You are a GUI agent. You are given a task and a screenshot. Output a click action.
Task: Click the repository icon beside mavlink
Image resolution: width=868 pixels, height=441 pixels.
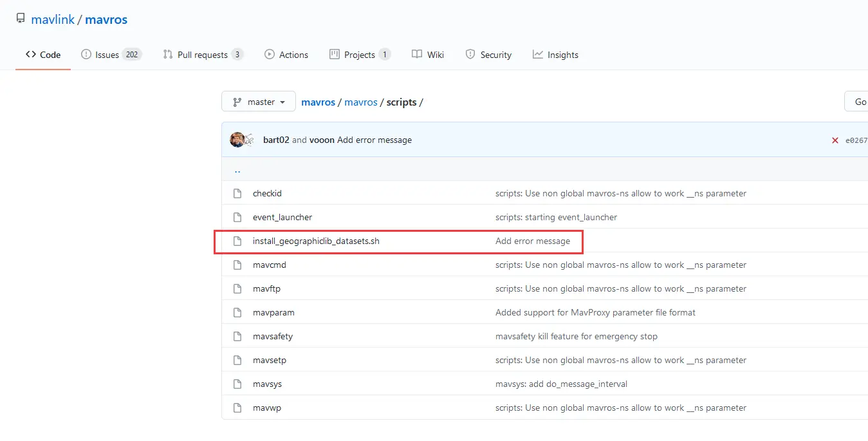click(x=21, y=19)
